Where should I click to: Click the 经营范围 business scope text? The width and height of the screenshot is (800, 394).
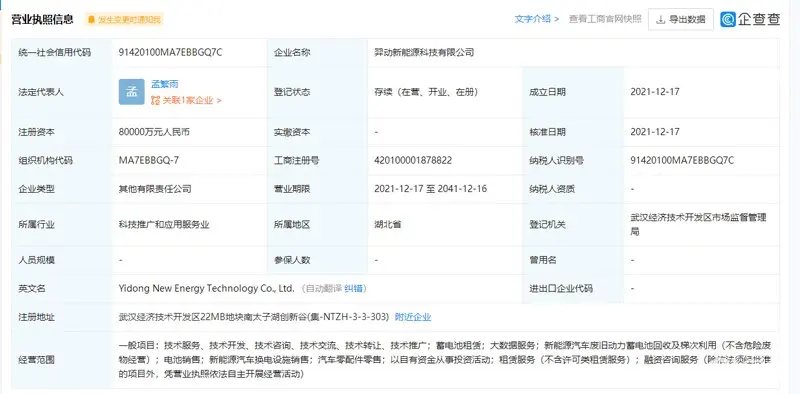[x=444, y=360]
